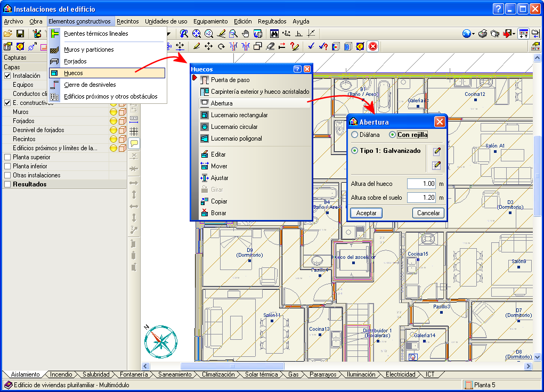Enable the Planta superior layer checkbox
The height and width of the screenshot is (392, 544).
tap(7, 157)
